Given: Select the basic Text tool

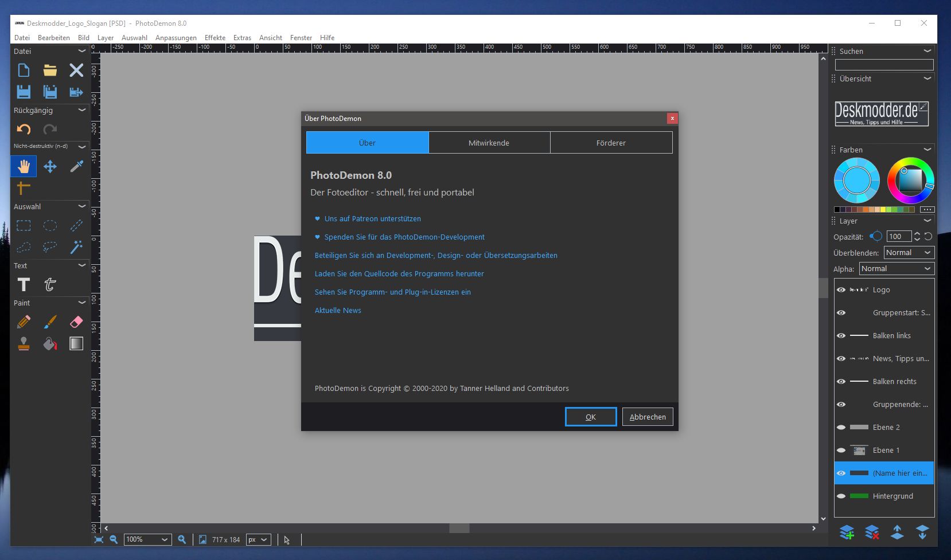Looking at the screenshot, I should point(24,284).
